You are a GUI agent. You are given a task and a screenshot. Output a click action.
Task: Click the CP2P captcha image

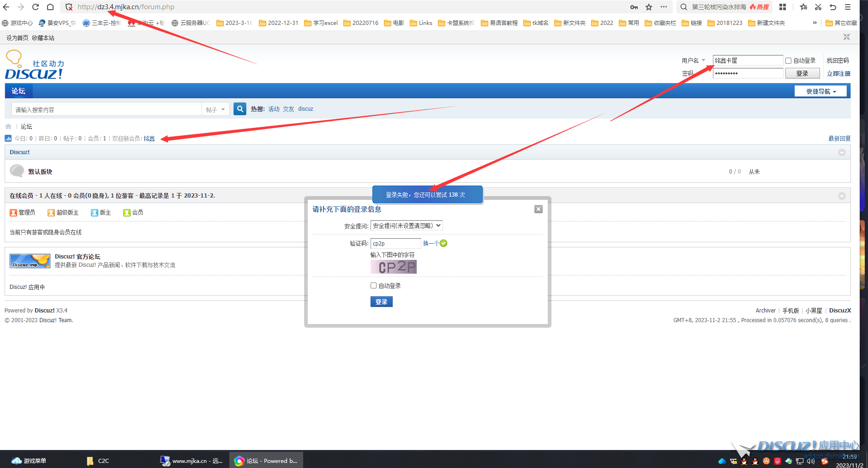pos(394,267)
